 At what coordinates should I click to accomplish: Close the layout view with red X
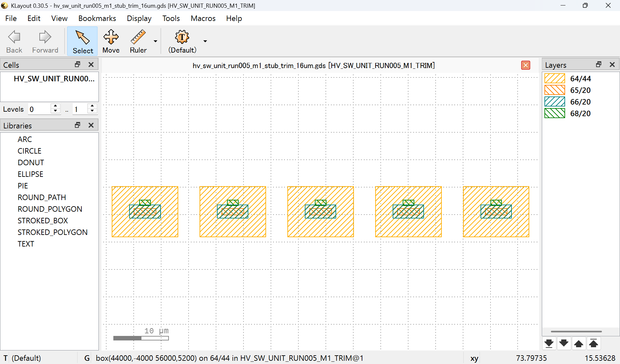[x=525, y=66]
